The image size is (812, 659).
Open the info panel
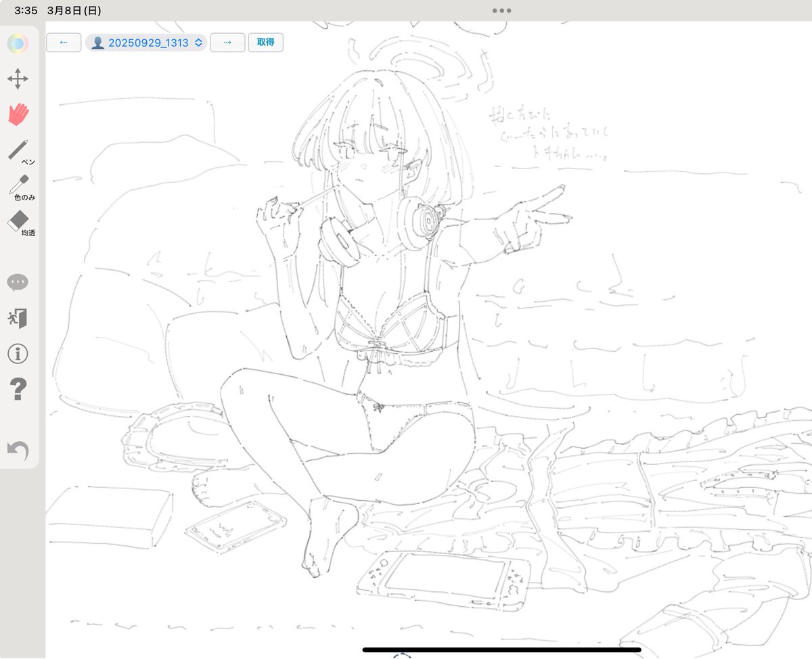(18, 354)
